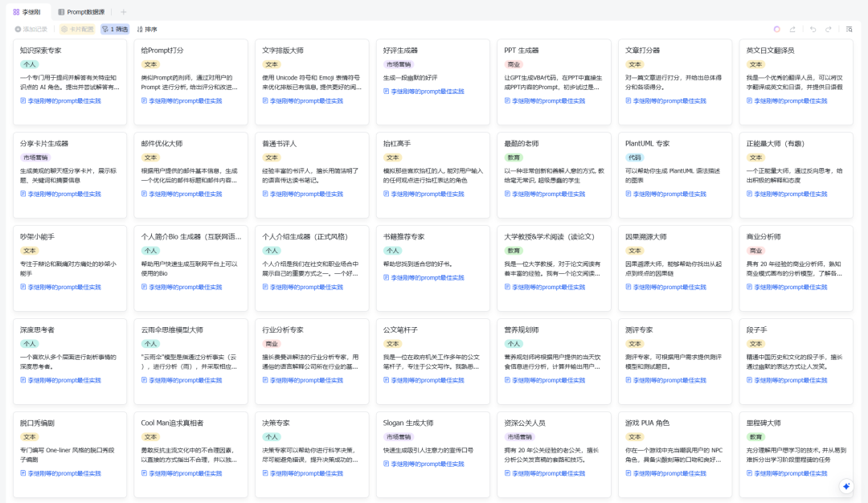Click the floating AI sparkle button
Image resolution: width=868 pixels, height=503 pixels.
845,486
